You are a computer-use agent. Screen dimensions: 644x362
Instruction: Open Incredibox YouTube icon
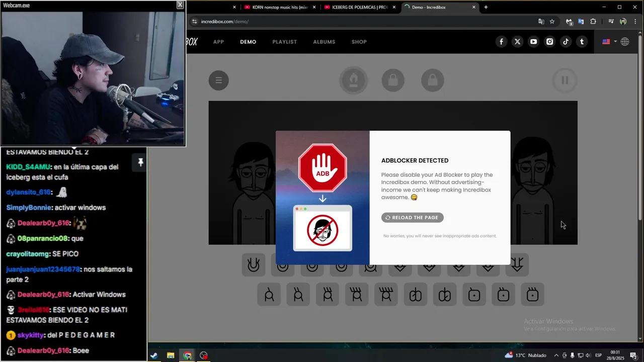(x=533, y=42)
